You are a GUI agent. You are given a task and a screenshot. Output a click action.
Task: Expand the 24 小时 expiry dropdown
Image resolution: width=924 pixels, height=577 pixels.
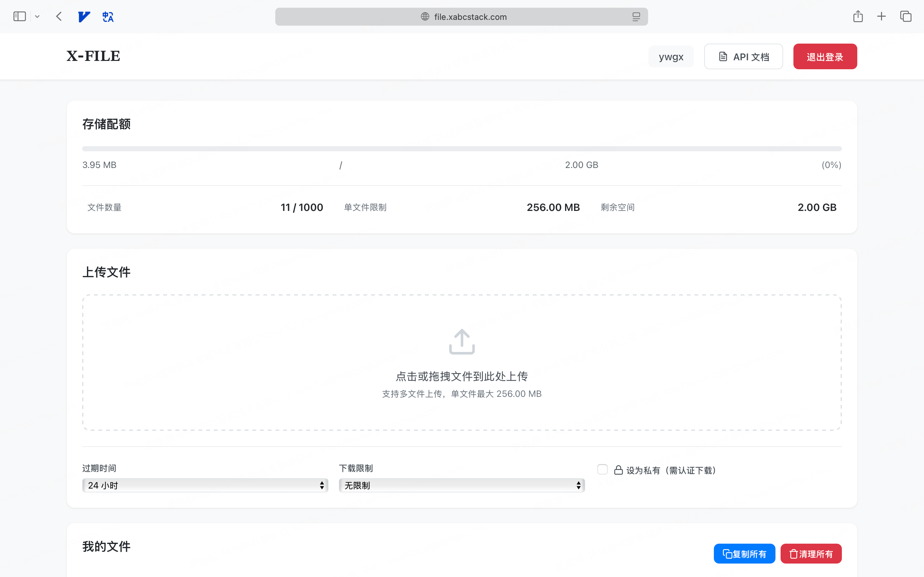[205, 485]
